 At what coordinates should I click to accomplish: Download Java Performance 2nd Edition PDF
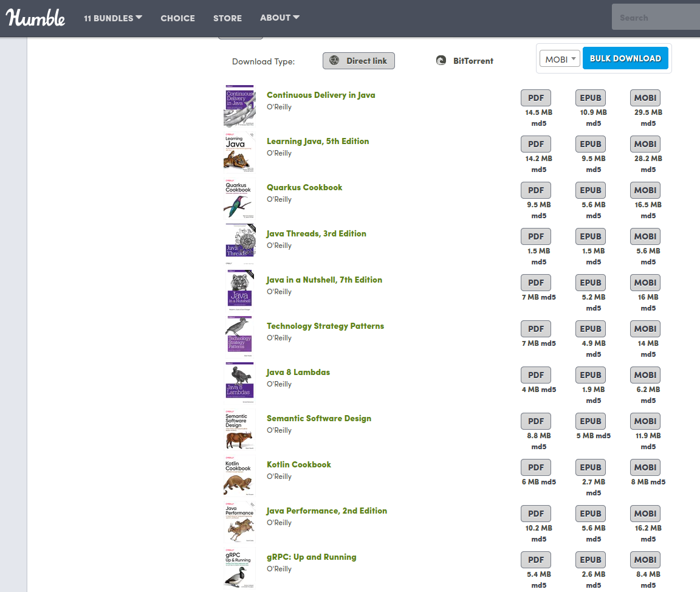[536, 514]
